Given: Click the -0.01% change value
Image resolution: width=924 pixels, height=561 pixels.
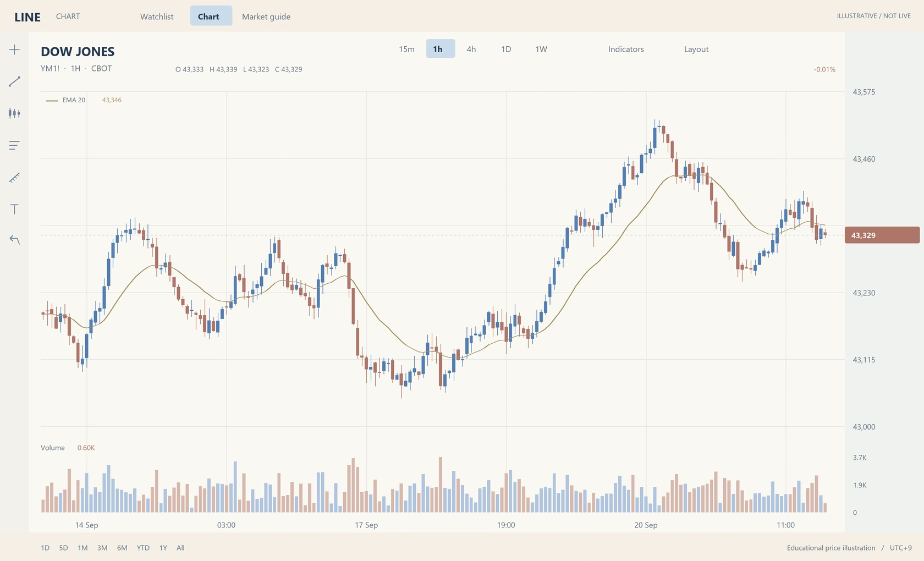Looking at the screenshot, I should [824, 69].
